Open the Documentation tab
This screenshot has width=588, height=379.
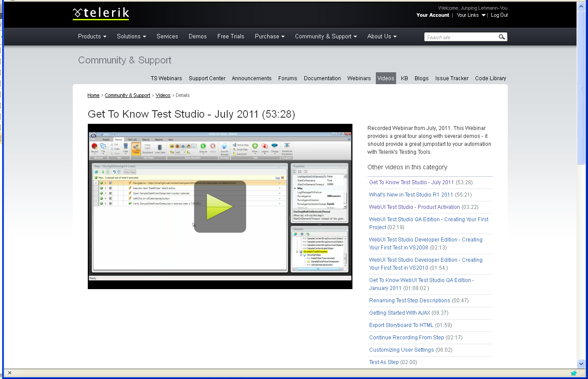322,78
